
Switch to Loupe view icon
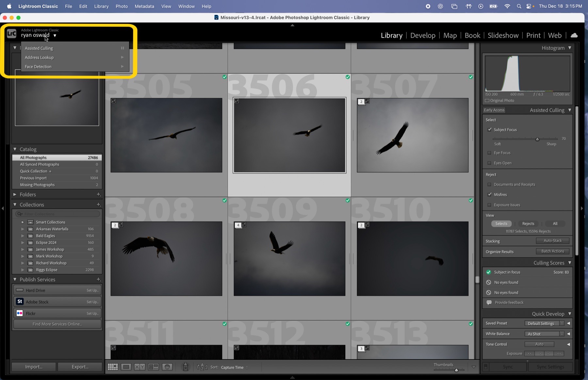[126, 367]
